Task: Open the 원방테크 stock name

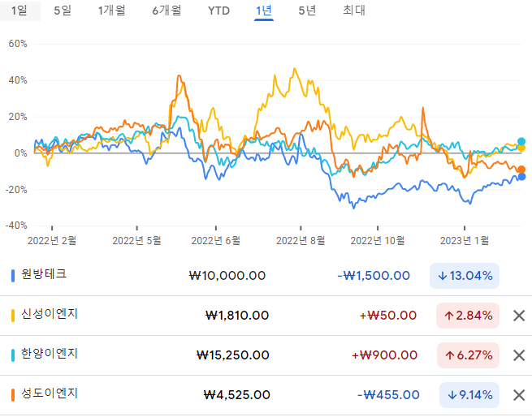Action: point(44,274)
